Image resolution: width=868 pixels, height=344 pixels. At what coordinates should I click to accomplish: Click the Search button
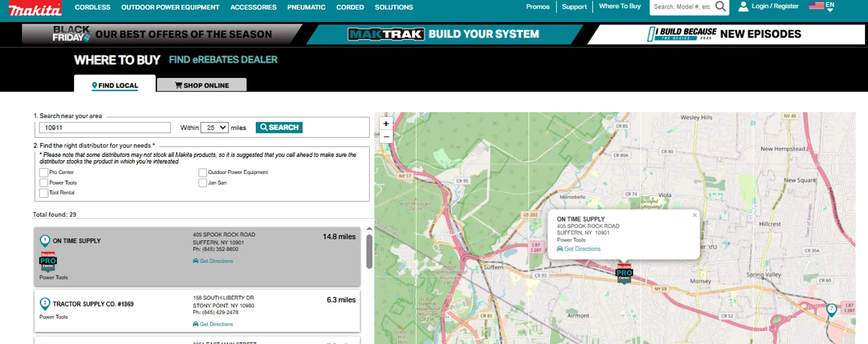point(279,127)
